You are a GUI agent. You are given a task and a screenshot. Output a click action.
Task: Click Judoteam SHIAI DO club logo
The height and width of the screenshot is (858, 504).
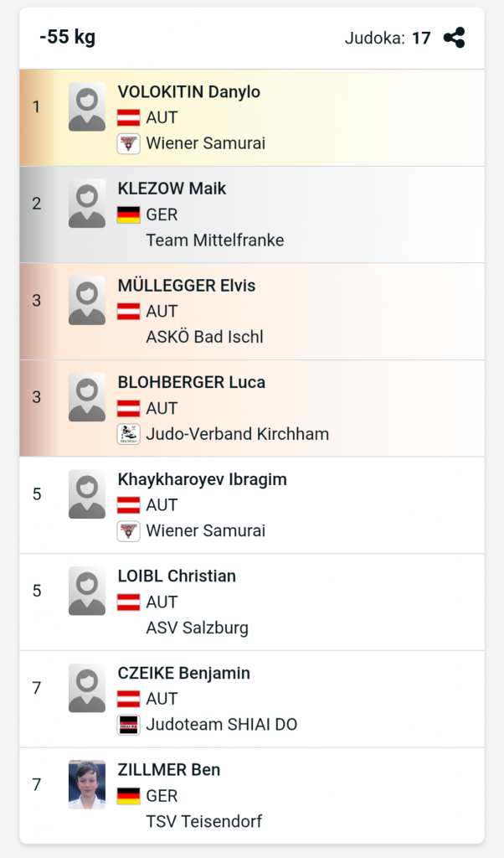click(x=128, y=725)
